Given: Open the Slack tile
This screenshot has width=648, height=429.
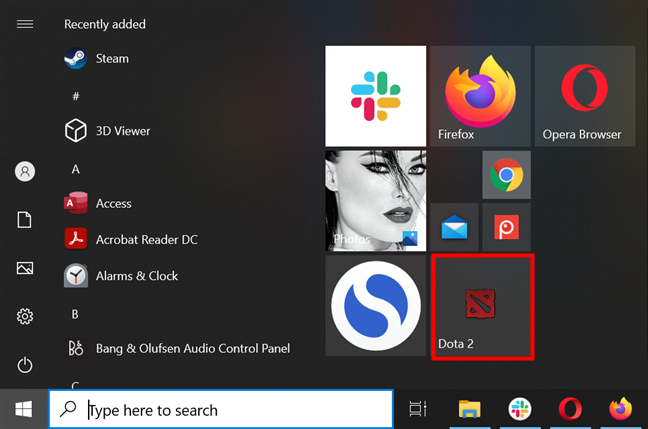Looking at the screenshot, I should point(375,96).
